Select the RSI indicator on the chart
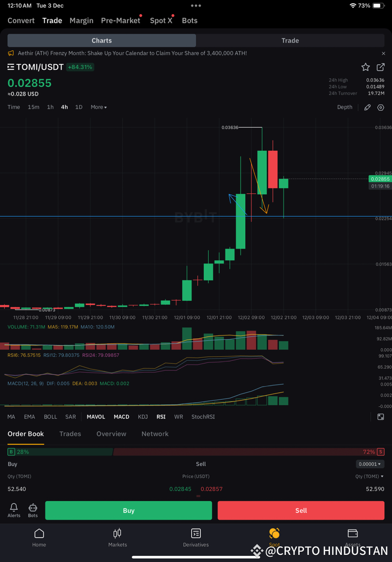 click(x=160, y=417)
